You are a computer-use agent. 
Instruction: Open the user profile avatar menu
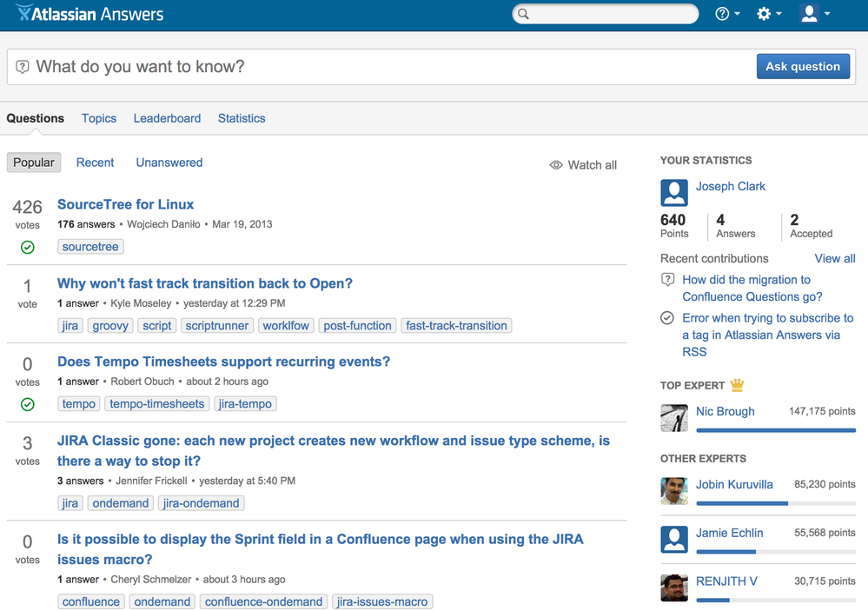(x=815, y=14)
